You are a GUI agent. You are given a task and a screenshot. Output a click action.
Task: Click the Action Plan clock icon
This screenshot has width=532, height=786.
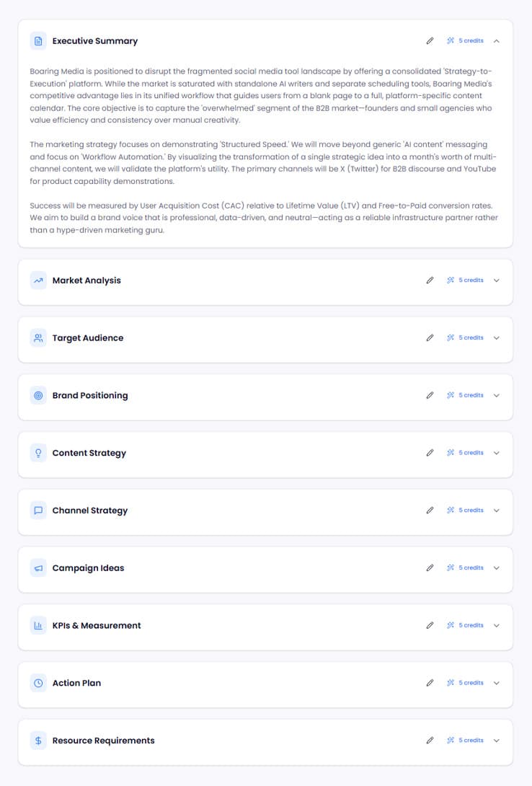(x=37, y=683)
